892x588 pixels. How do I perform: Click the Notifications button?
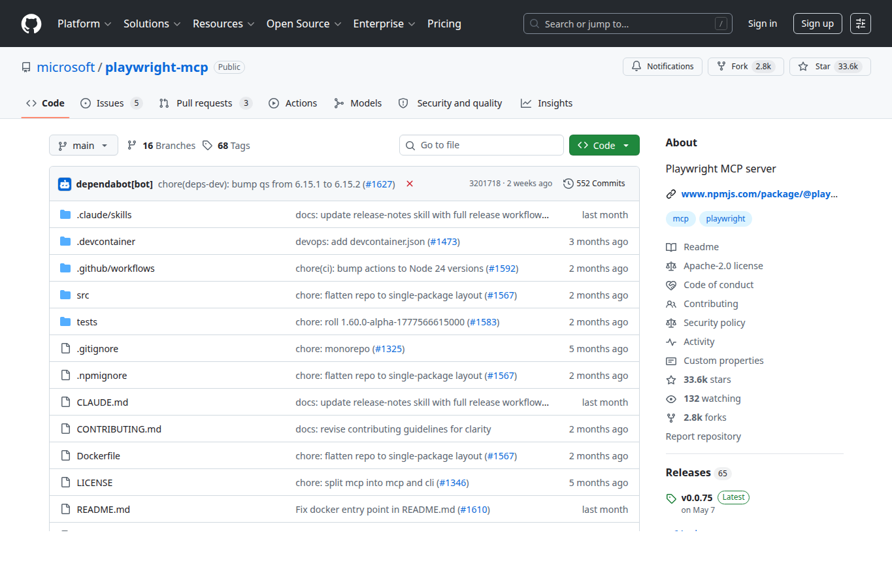tap(663, 67)
